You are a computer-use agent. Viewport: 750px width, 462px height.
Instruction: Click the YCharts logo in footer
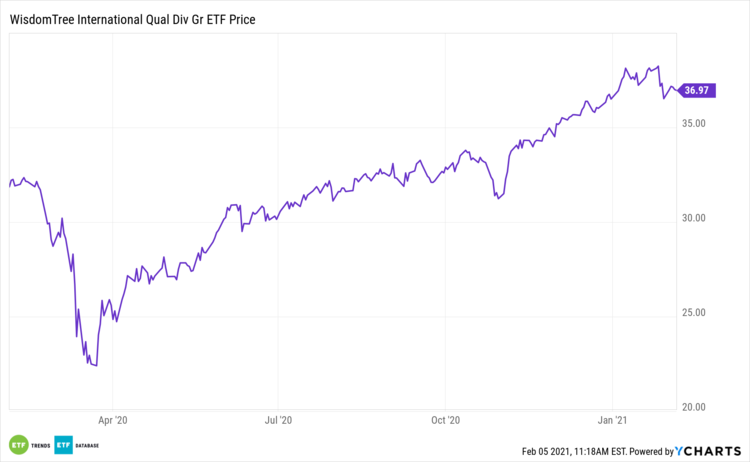709,450
